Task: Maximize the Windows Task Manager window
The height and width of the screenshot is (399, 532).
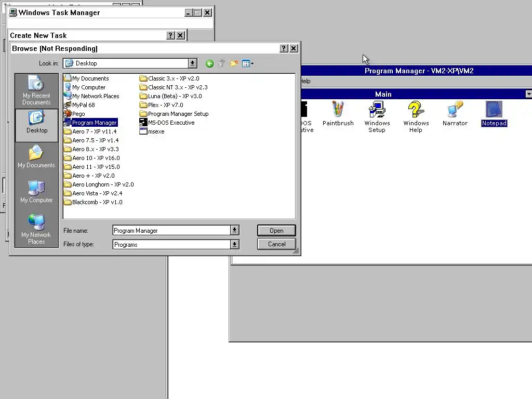Action: pos(197,12)
